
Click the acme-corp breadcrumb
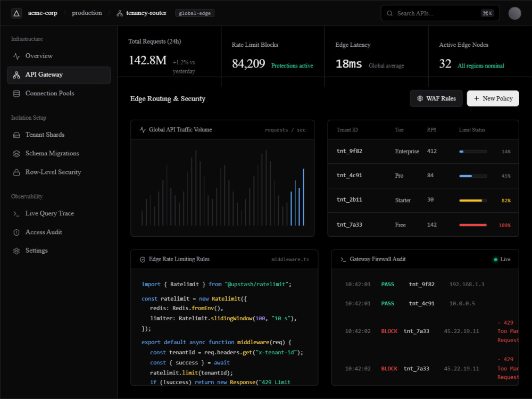point(43,13)
